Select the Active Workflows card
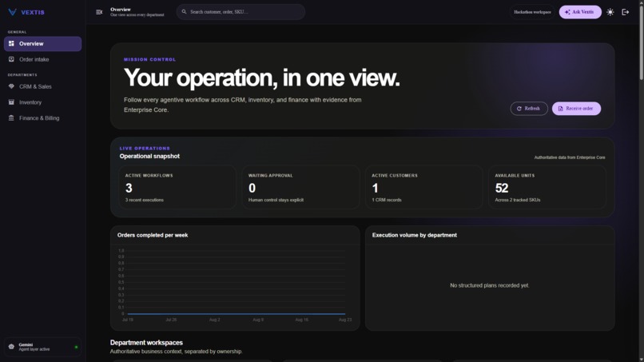644x362 pixels. point(177,187)
